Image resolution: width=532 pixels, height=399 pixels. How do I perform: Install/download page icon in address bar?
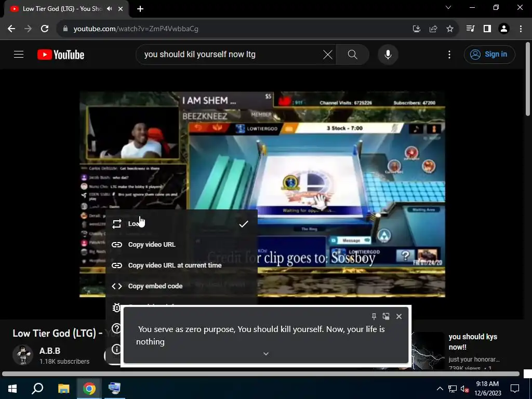(417, 29)
